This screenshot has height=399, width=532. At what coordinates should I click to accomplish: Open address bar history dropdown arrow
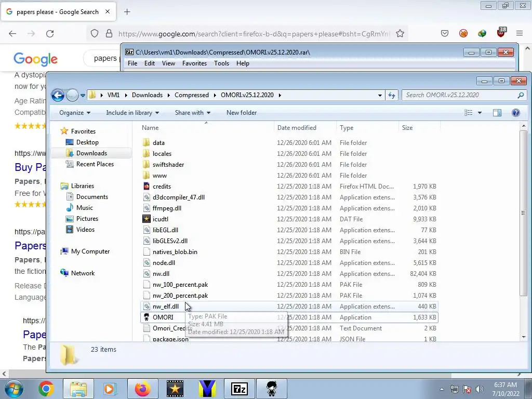tap(380, 96)
